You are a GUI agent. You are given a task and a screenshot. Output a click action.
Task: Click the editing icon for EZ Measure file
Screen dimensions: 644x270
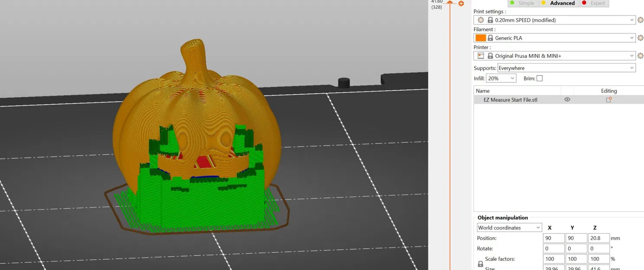click(609, 100)
